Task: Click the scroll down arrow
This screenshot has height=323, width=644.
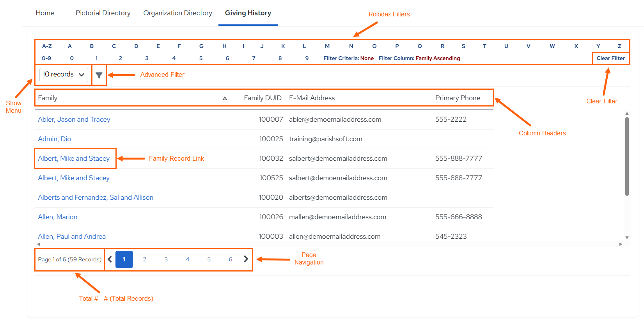Action: pos(627,237)
